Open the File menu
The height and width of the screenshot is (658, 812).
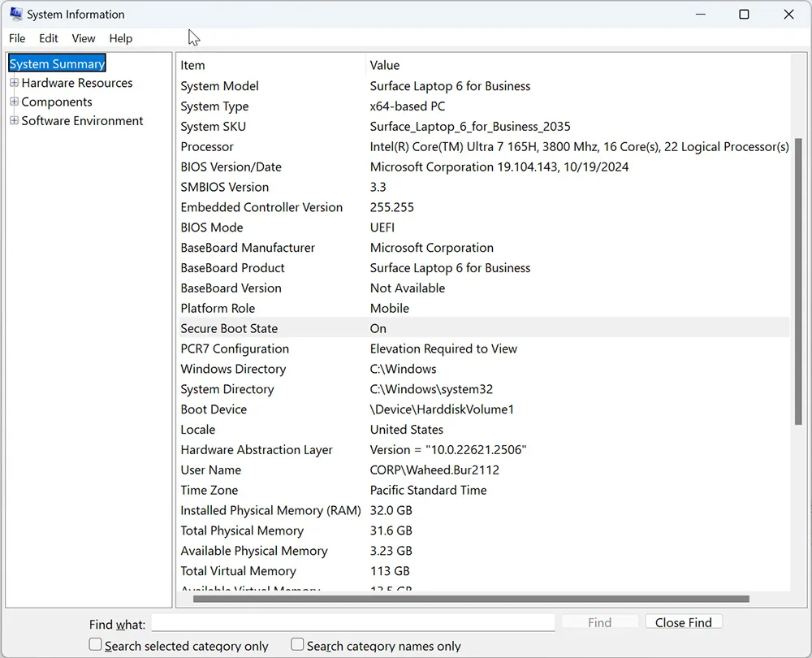pyautogui.click(x=16, y=38)
